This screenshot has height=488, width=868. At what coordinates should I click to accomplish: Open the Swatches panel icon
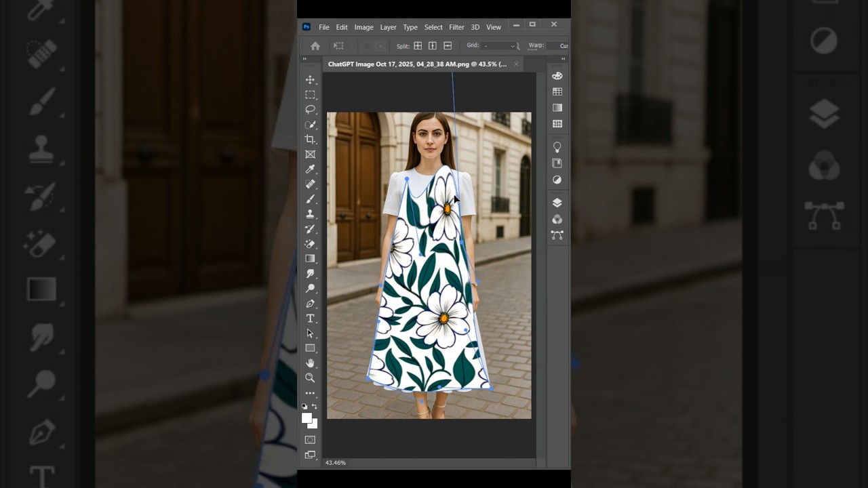pyautogui.click(x=557, y=91)
